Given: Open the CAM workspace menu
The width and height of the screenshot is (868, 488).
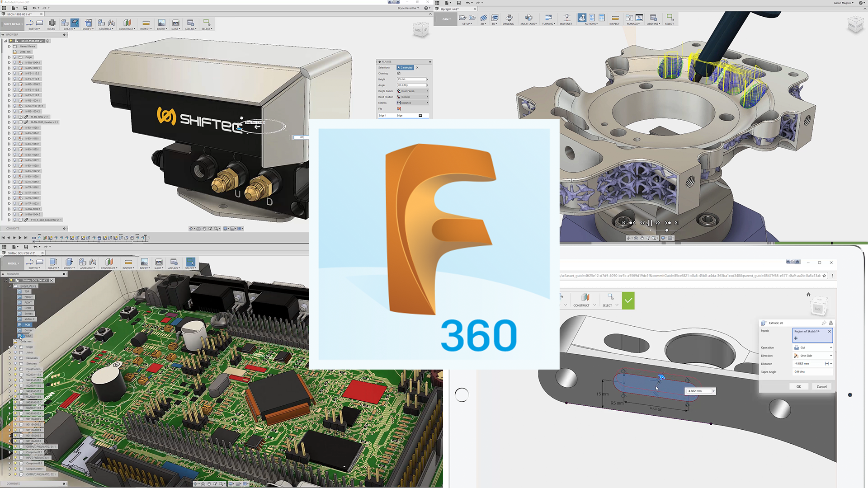Looking at the screenshot, I should point(445,19).
